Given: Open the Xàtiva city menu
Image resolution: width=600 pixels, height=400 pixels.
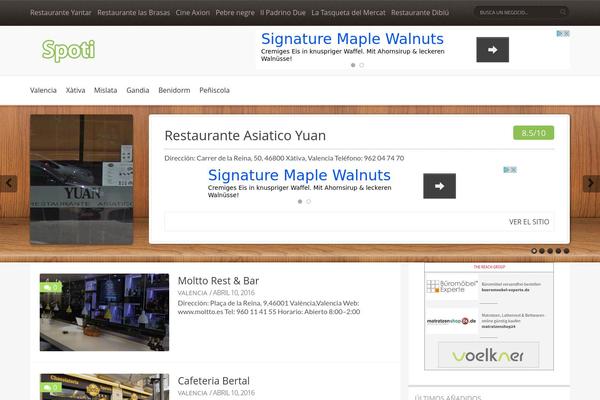Looking at the screenshot, I should [75, 90].
